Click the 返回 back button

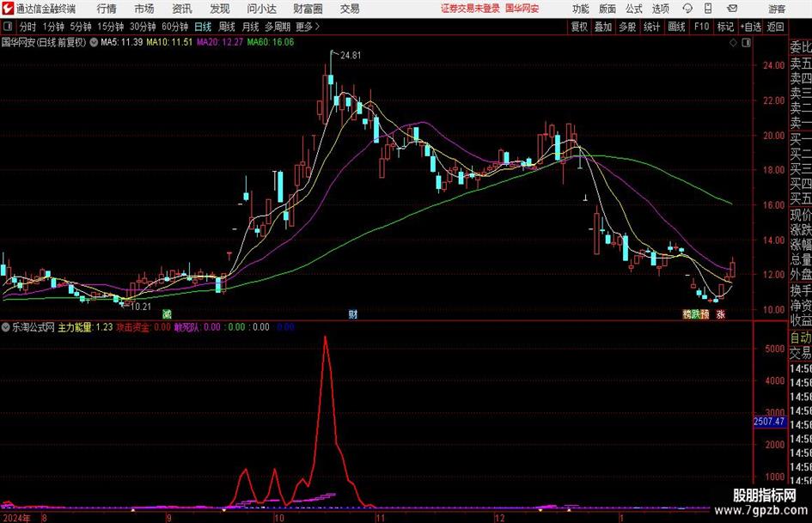[775, 27]
